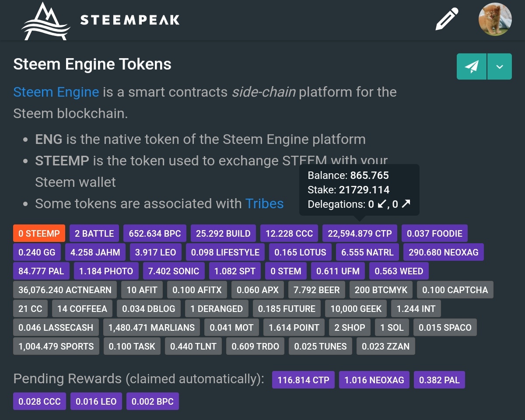Click the pencil compose post icon
The width and height of the screenshot is (525, 420).
447,20
